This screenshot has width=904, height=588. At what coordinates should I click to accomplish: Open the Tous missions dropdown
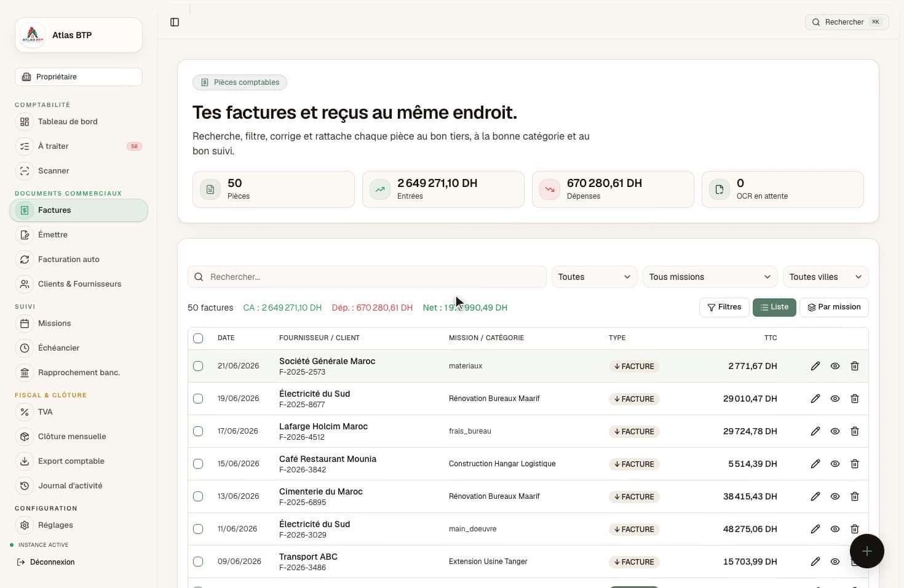[x=710, y=277]
